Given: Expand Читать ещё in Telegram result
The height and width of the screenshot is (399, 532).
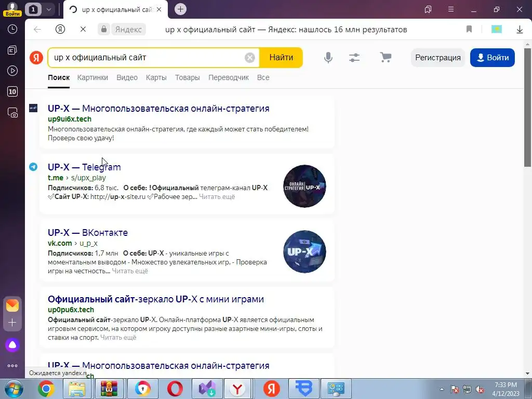Looking at the screenshot, I should tap(217, 197).
